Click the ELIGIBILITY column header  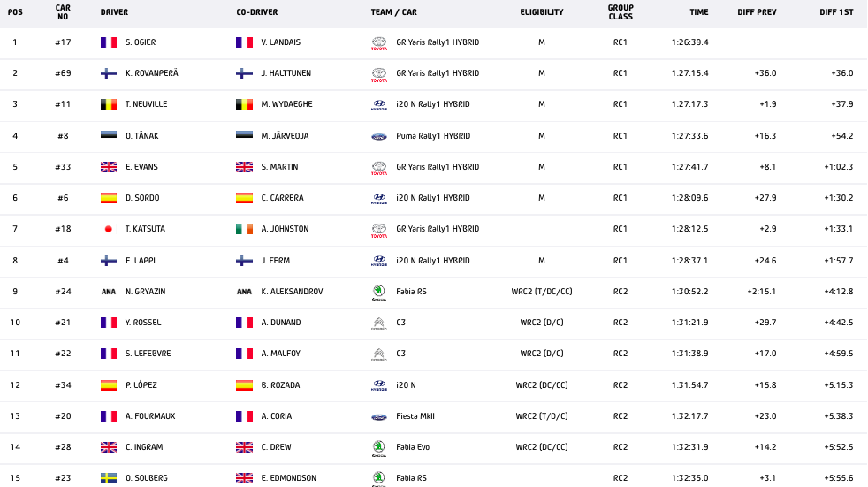click(x=542, y=12)
